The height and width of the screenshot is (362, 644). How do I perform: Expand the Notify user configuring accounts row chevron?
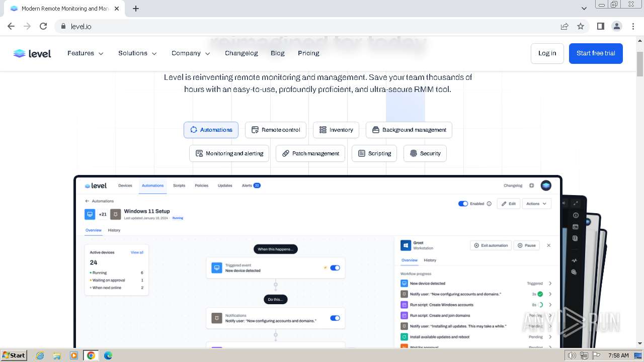[550, 294]
